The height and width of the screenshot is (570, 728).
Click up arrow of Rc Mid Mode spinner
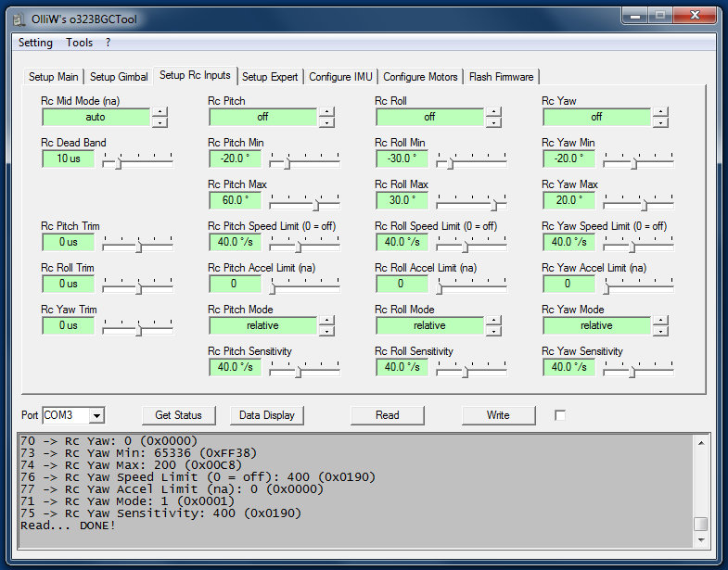160,112
